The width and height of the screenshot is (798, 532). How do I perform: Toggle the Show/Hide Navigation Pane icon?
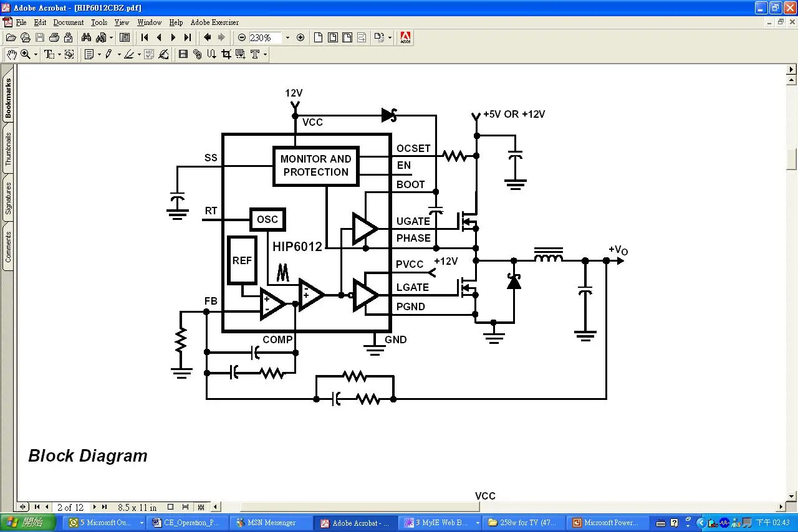[125, 37]
